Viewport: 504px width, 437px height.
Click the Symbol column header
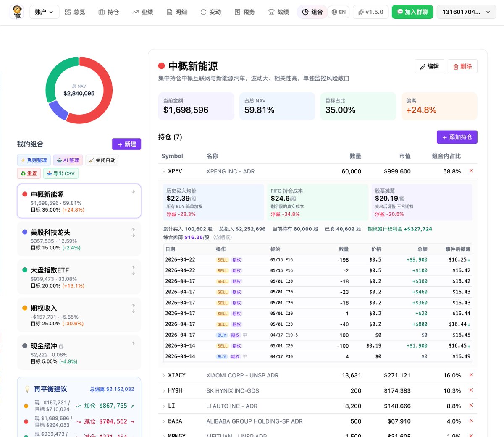pos(172,156)
